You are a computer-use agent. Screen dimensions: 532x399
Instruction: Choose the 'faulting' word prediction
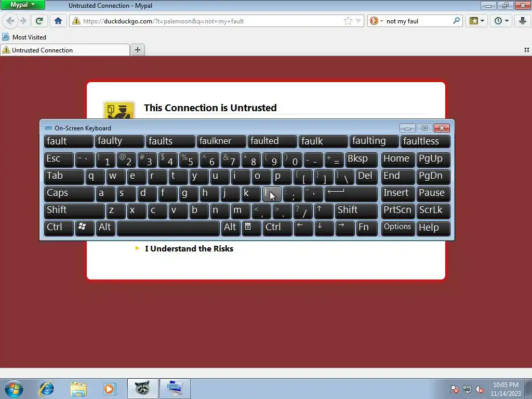pyautogui.click(x=374, y=141)
